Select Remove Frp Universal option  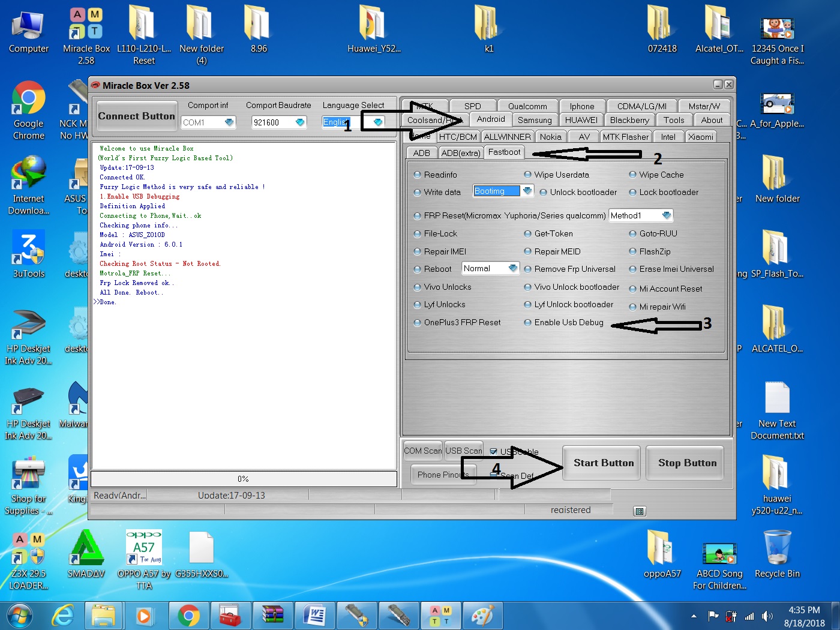click(569, 269)
